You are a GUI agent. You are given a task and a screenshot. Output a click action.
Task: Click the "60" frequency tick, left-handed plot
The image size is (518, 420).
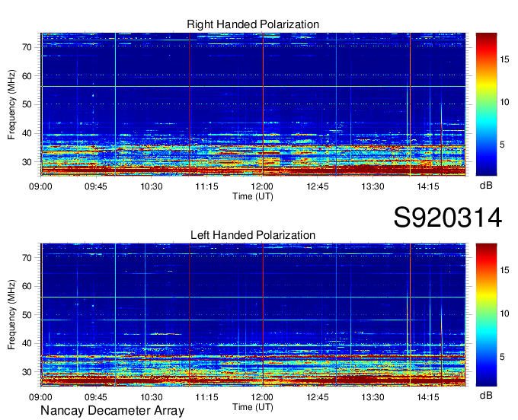point(27,286)
